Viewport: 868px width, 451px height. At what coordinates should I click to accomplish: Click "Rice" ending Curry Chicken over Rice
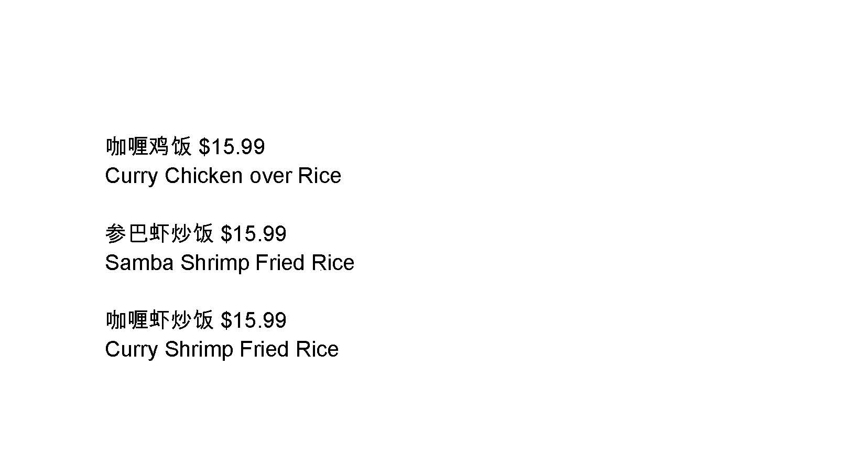click(320, 176)
